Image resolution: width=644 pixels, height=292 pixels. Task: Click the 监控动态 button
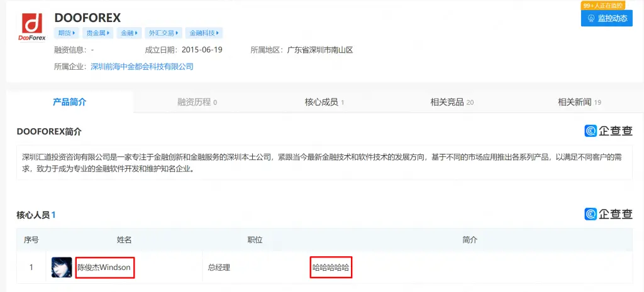click(x=607, y=18)
